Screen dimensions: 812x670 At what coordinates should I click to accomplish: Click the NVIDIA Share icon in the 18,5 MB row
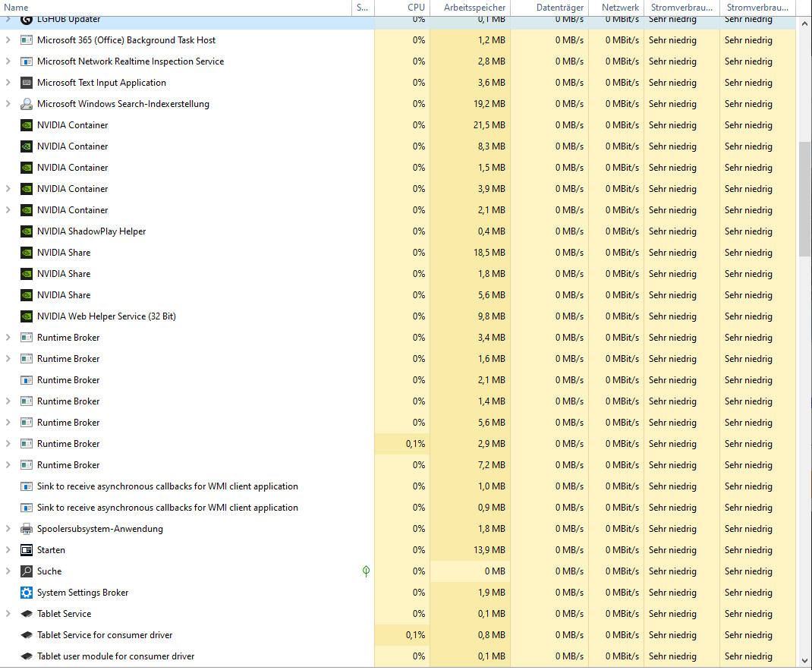tap(27, 252)
